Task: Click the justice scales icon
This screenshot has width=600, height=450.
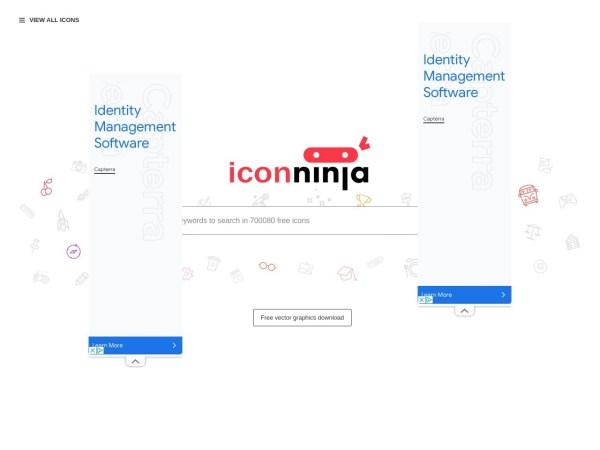Action: [x=532, y=232]
